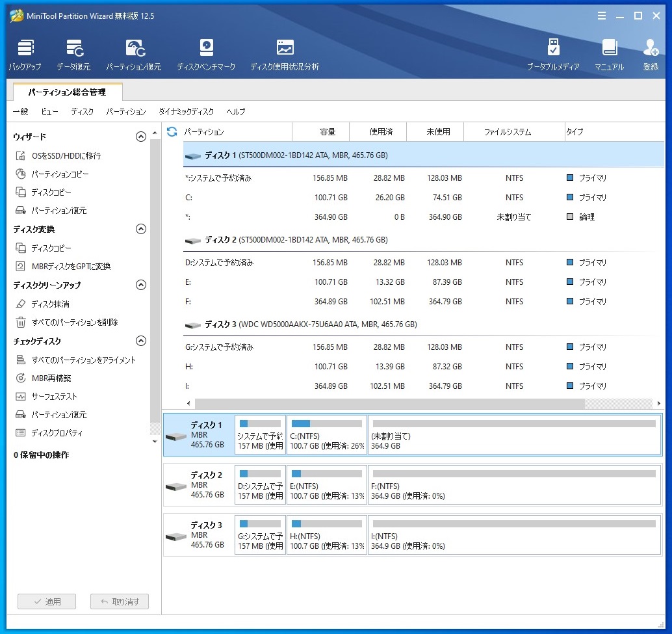Select the ディスク 3 header row in list

(424, 324)
